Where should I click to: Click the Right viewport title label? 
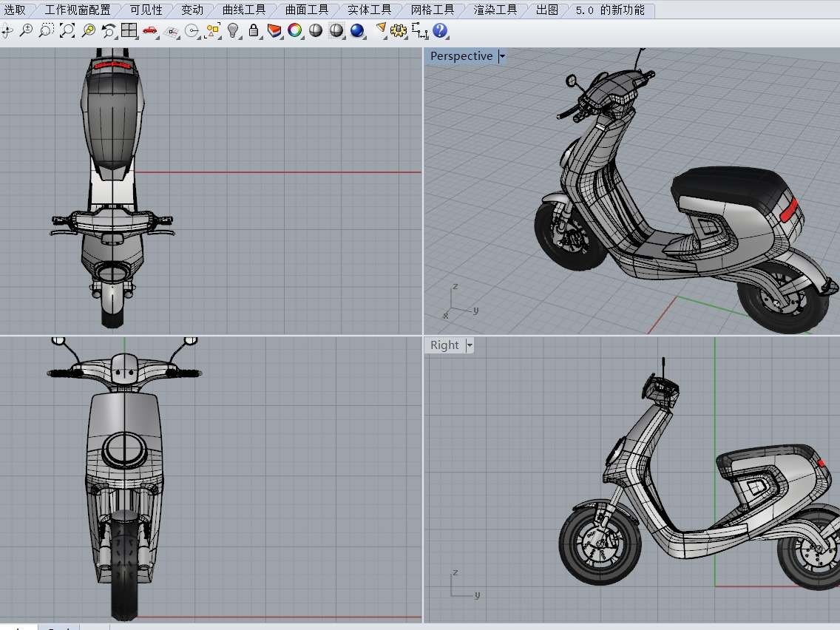point(444,345)
